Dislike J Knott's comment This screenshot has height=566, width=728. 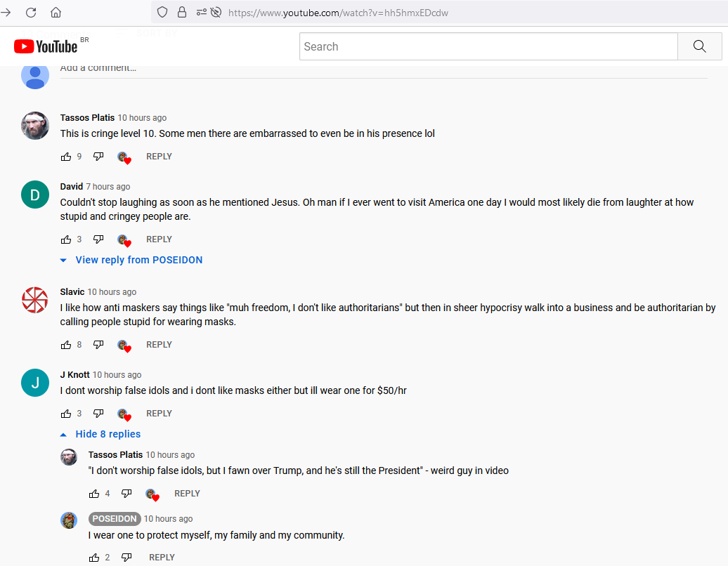(x=98, y=414)
